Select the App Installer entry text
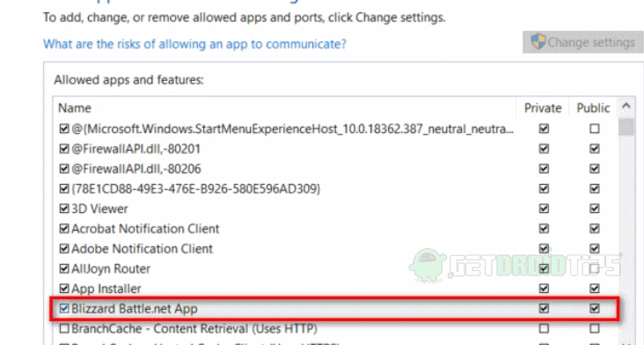The width and height of the screenshot is (644, 345). [x=106, y=289]
